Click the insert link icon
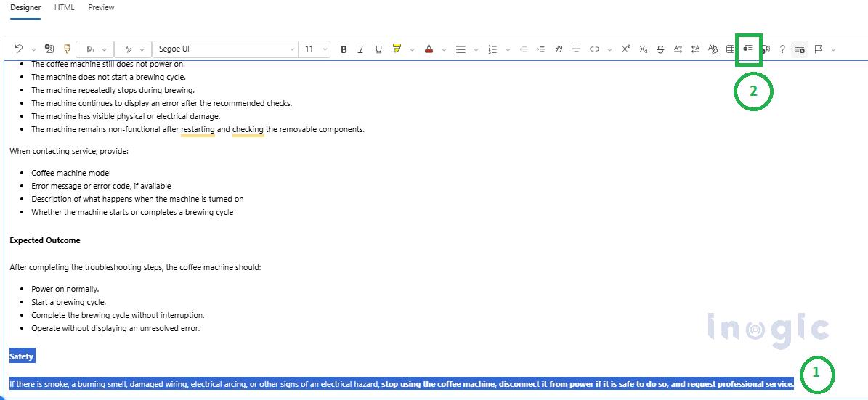Image resolution: width=868 pixels, height=400 pixels. (595, 49)
